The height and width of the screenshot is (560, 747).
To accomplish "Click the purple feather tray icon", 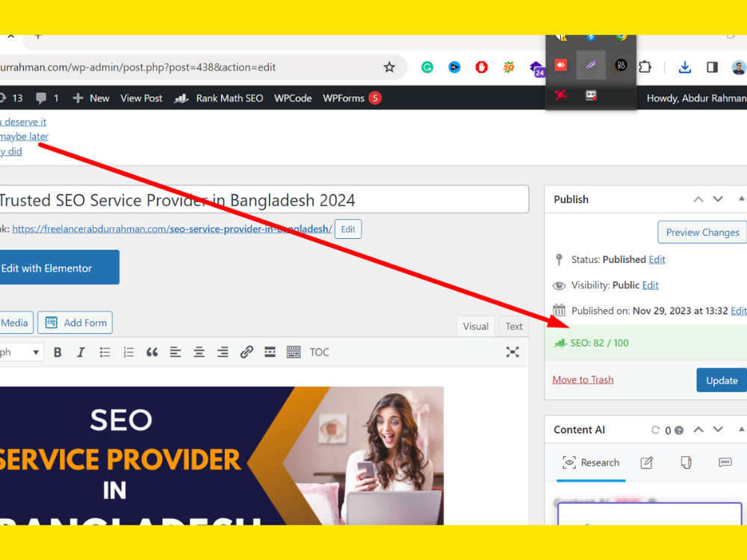I will [591, 65].
